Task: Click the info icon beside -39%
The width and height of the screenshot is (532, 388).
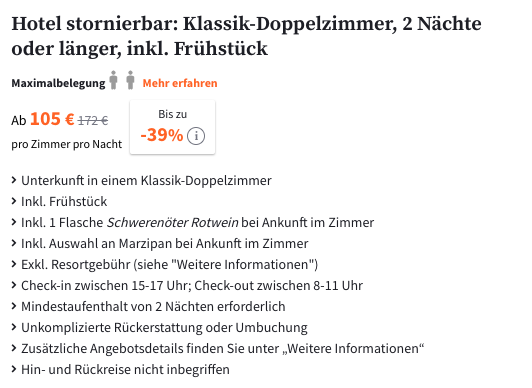Action: (196, 136)
